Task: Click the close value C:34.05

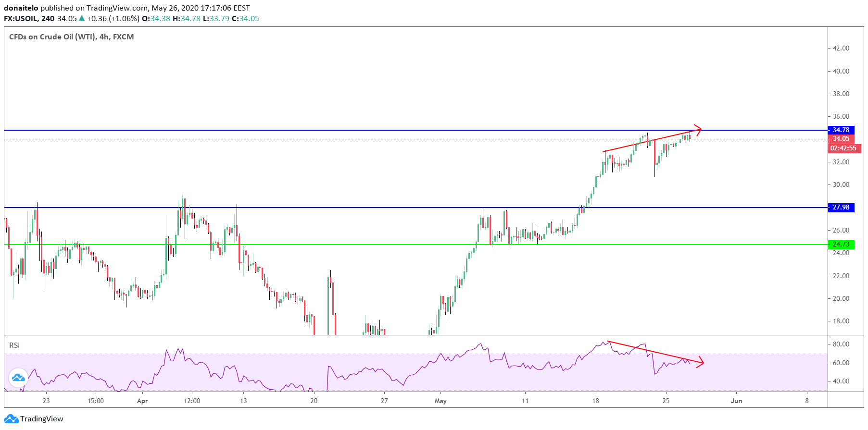Action: 245,19
